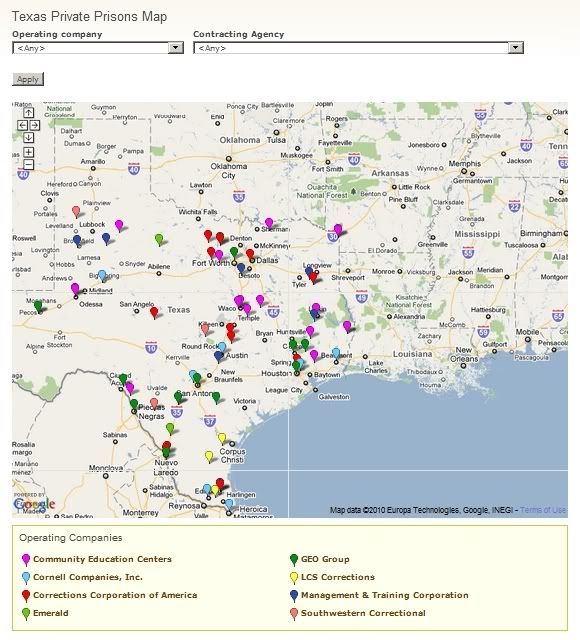Select the pink marker near Portales
The width and height of the screenshot is (580, 640).
coord(76,211)
